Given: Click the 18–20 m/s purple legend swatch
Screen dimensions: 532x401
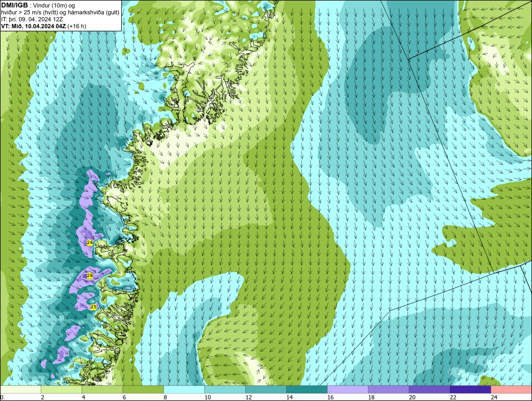Looking at the screenshot, I should 388,389.
